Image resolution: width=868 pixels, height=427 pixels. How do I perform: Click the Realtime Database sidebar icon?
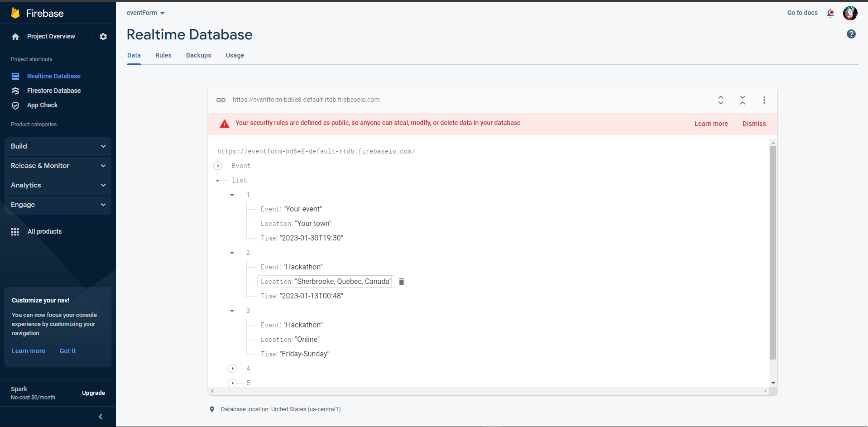pos(15,77)
